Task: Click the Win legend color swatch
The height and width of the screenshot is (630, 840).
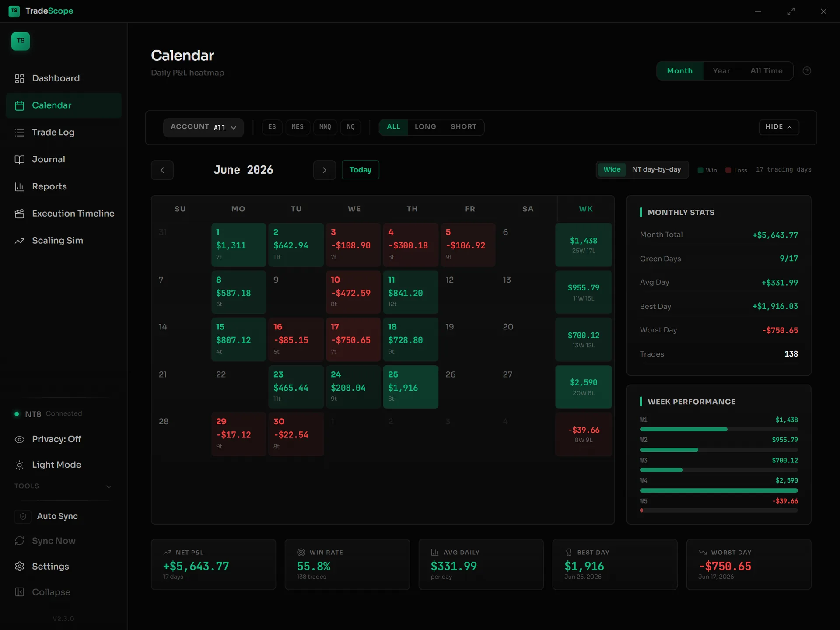Action: click(x=700, y=170)
